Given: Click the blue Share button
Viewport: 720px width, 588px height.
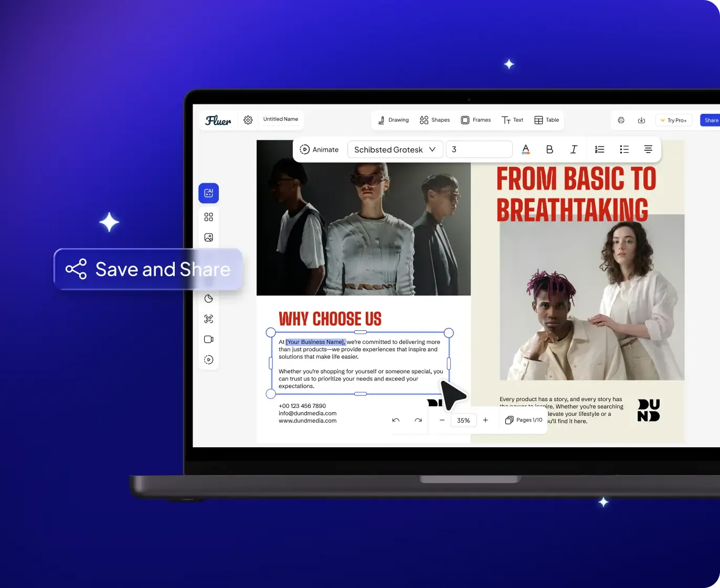Looking at the screenshot, I should click(711, 120).
